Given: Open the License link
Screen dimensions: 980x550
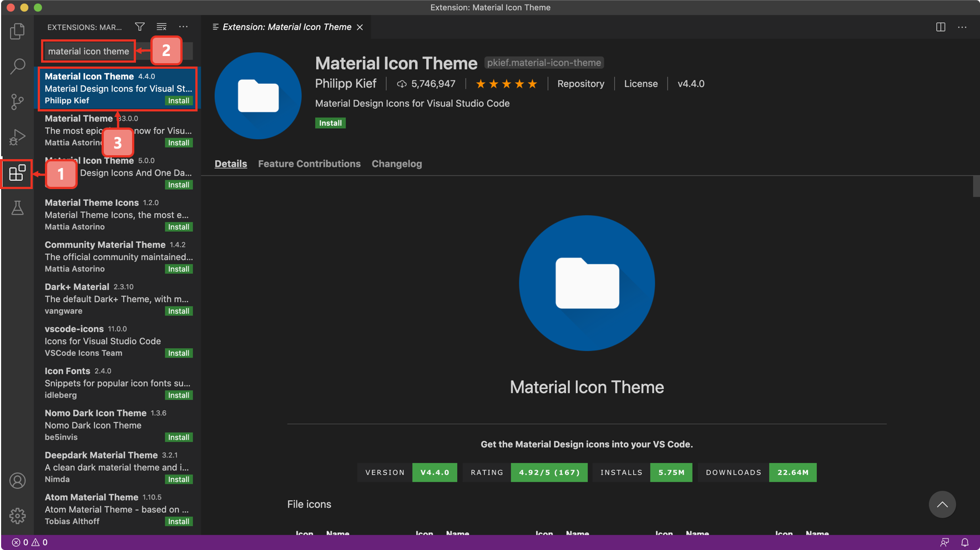Looking at the screenshot, I should (640, 84).
